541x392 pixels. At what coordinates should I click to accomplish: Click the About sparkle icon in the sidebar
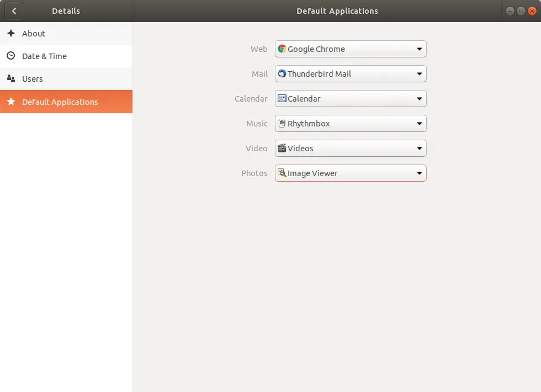pyautogui.click(x=11, y=33)
